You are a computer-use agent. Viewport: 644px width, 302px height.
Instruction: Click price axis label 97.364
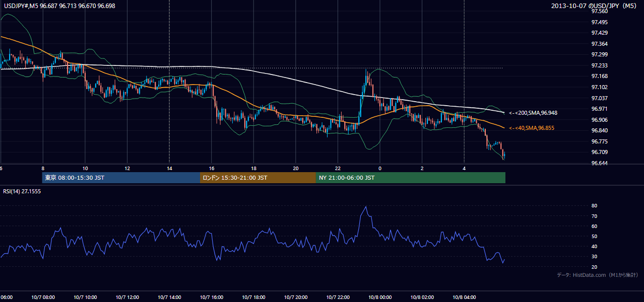click(599, 44)
